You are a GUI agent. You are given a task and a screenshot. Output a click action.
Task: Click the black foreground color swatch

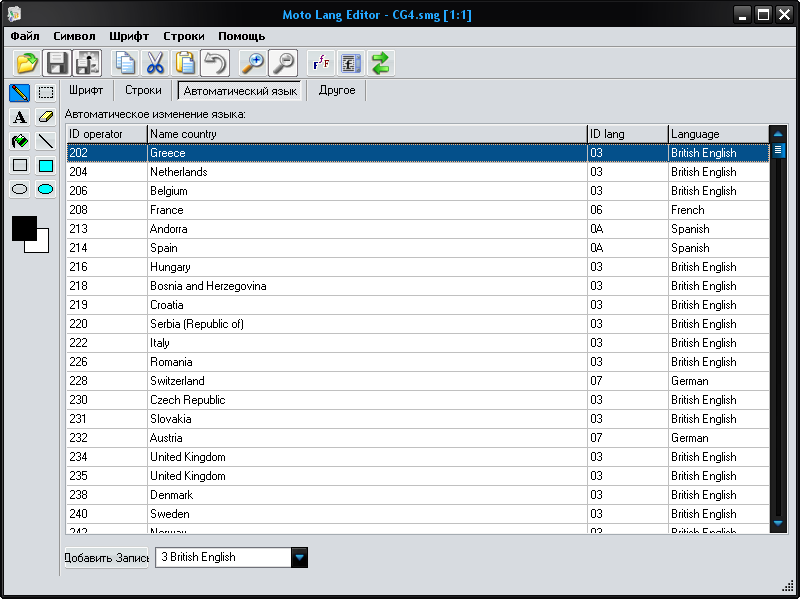tap(24, 228)
